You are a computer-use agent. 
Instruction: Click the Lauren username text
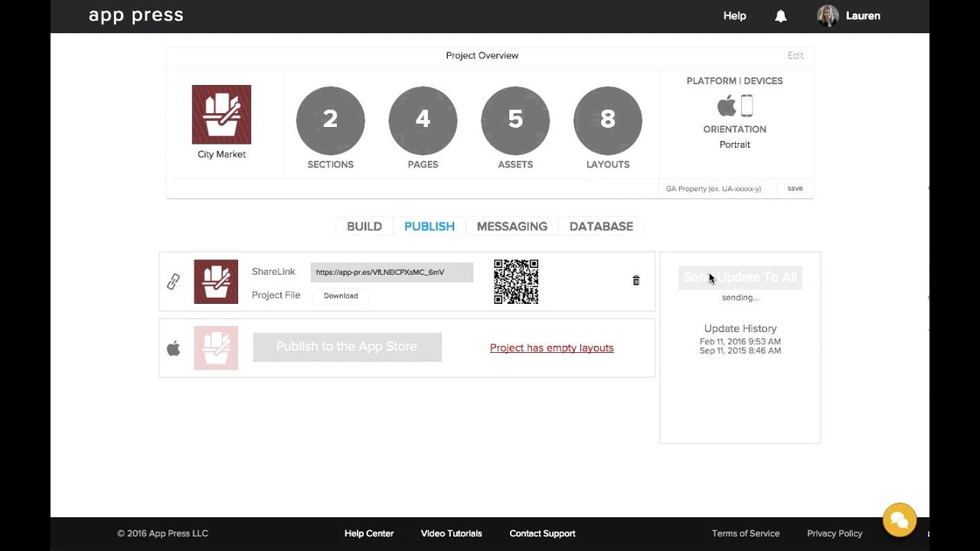click(x=863, y=16)
